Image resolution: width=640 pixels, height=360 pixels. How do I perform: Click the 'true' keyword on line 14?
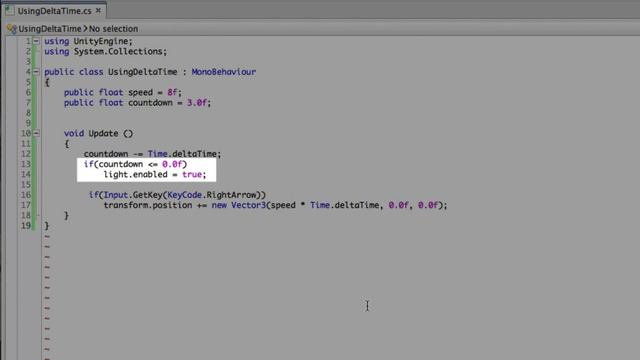tap(192, 175)
